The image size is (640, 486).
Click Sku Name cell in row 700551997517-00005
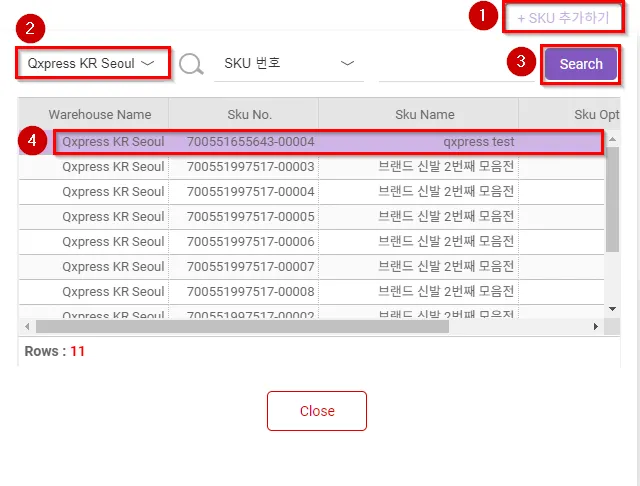coord(419,216)
